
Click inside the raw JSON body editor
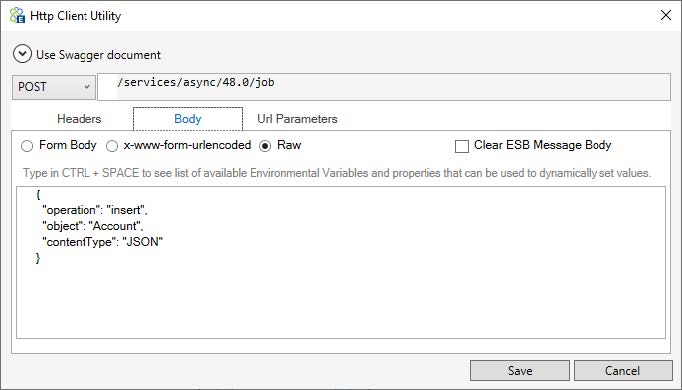point(341,263)
